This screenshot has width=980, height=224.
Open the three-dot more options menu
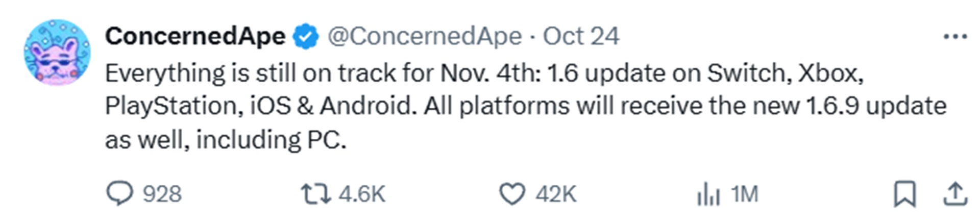coord(955,37)
